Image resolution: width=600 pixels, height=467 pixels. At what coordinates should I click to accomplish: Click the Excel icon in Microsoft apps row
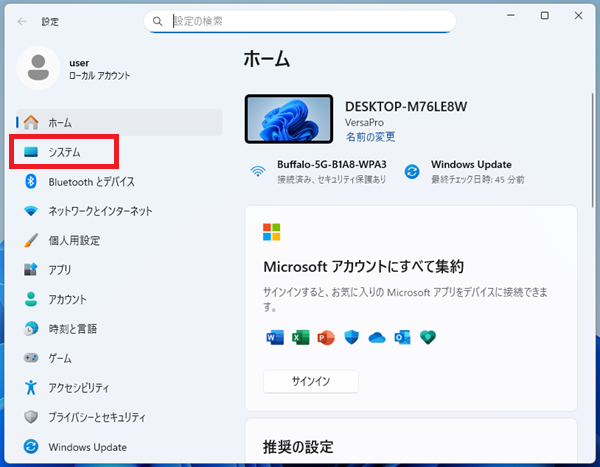pyautogui.click(x=299, y=337)
